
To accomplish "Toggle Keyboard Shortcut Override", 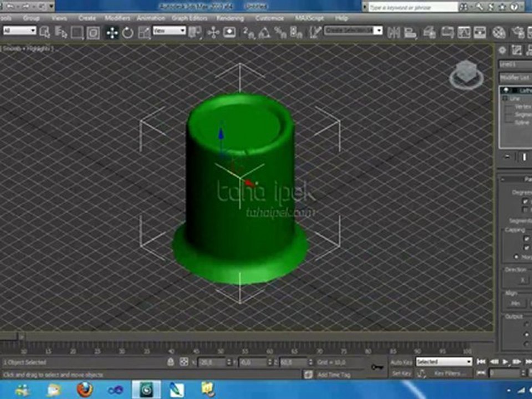I will click(x=229, y=33).
